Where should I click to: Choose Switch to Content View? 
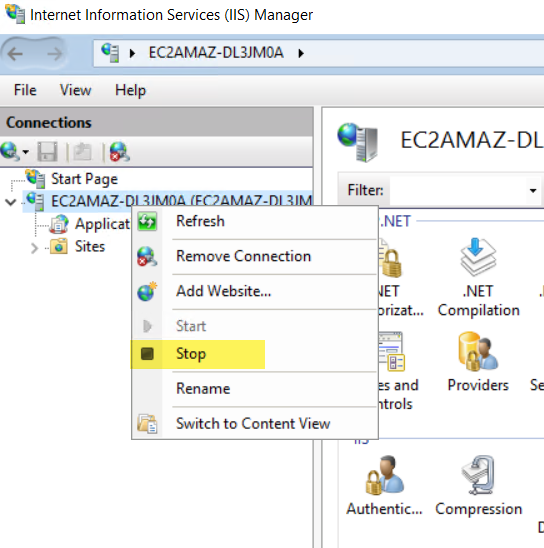255,424
